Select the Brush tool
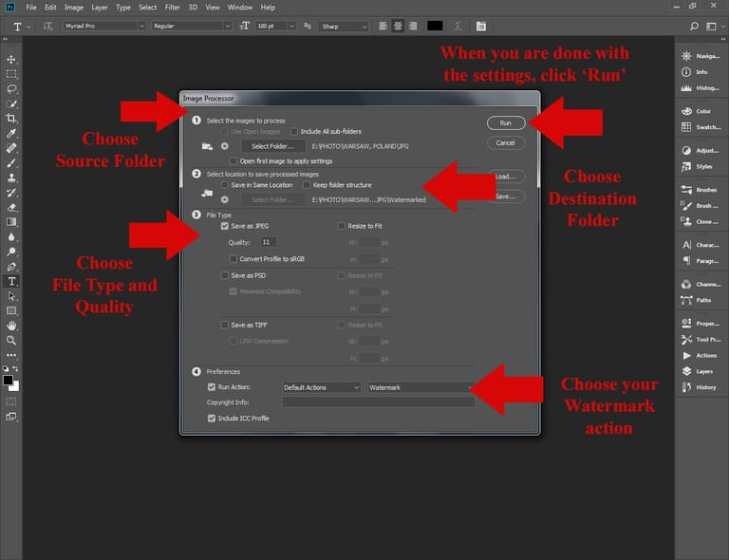This screenshot has height=560, width=729. [11, 163]
